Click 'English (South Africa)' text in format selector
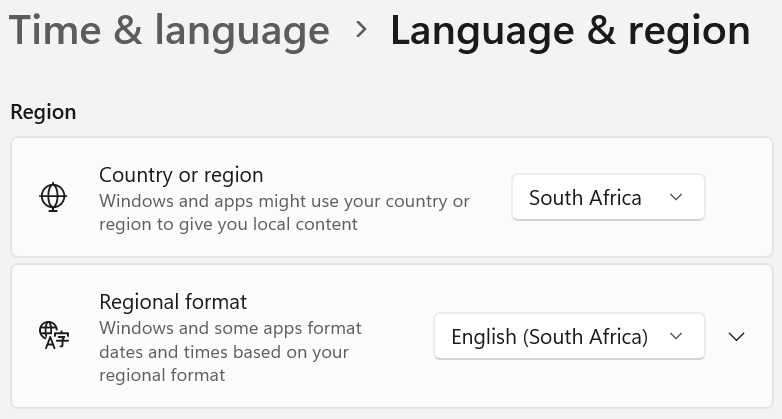The image size is (782, 419). (x=550, y=337)
